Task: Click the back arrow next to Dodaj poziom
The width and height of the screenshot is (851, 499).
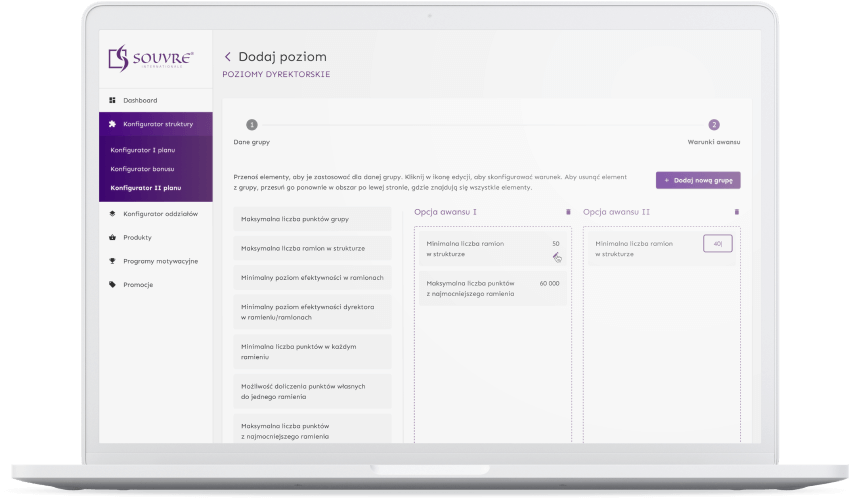Action: point(228,57)
